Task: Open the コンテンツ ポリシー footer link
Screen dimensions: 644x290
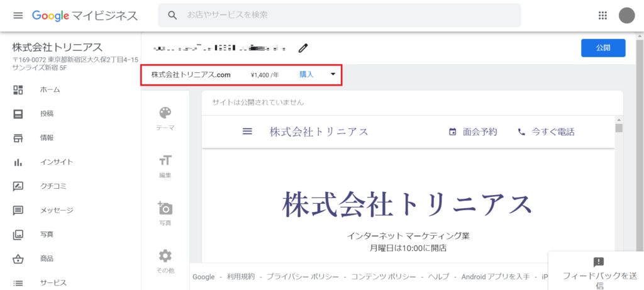Action: coord(384,277)
